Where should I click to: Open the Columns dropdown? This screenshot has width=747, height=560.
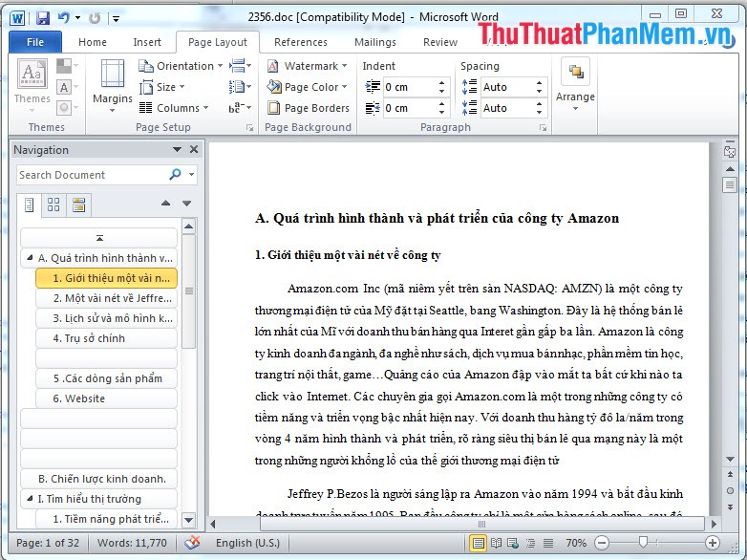point(174,108)
